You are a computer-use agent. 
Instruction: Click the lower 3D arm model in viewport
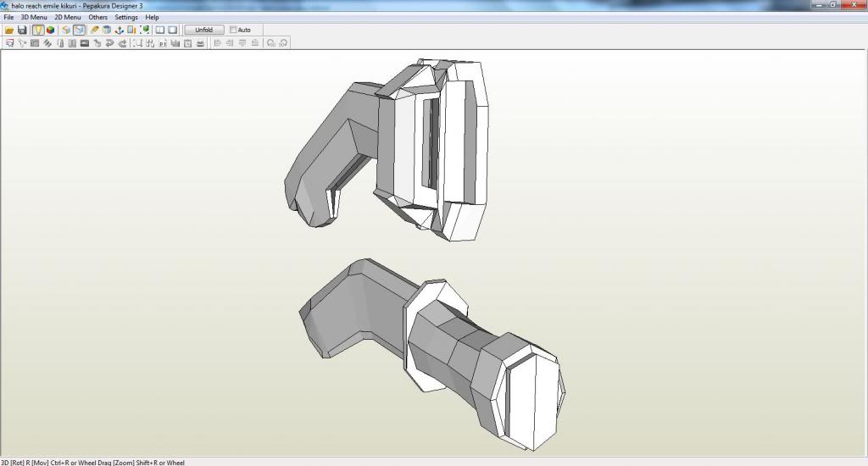click(431, 354)
